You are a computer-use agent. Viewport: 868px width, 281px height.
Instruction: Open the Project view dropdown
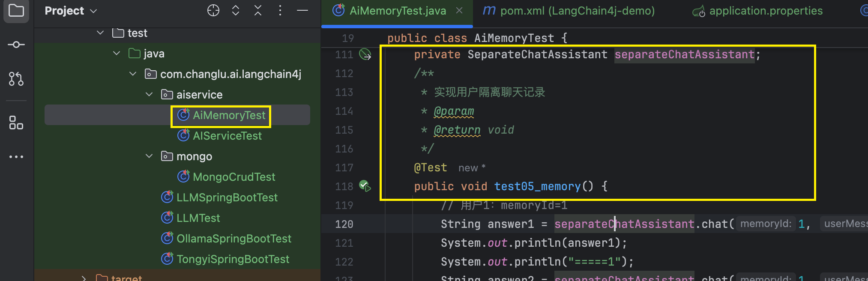click(71, 11)
